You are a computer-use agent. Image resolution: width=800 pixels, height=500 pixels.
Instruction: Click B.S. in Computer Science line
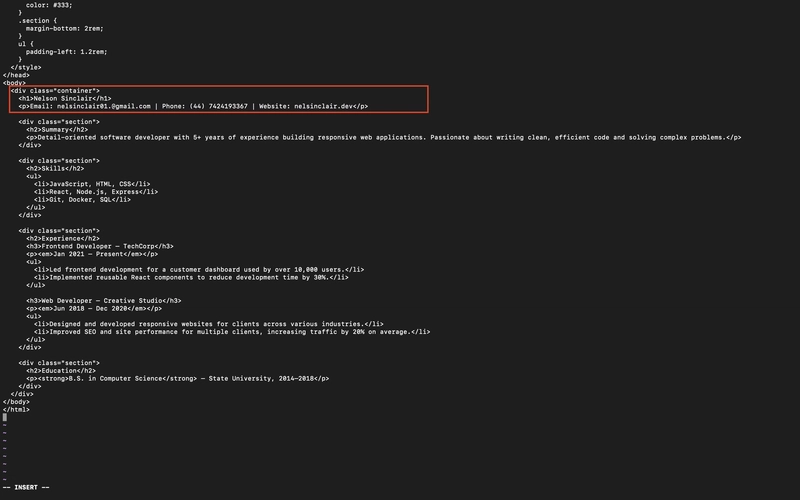point(178,379)
